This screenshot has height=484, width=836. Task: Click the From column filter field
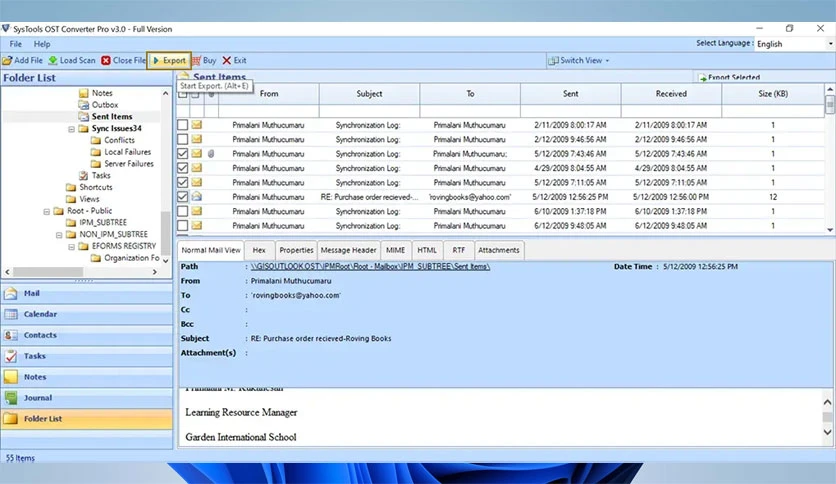click(269, 111)
